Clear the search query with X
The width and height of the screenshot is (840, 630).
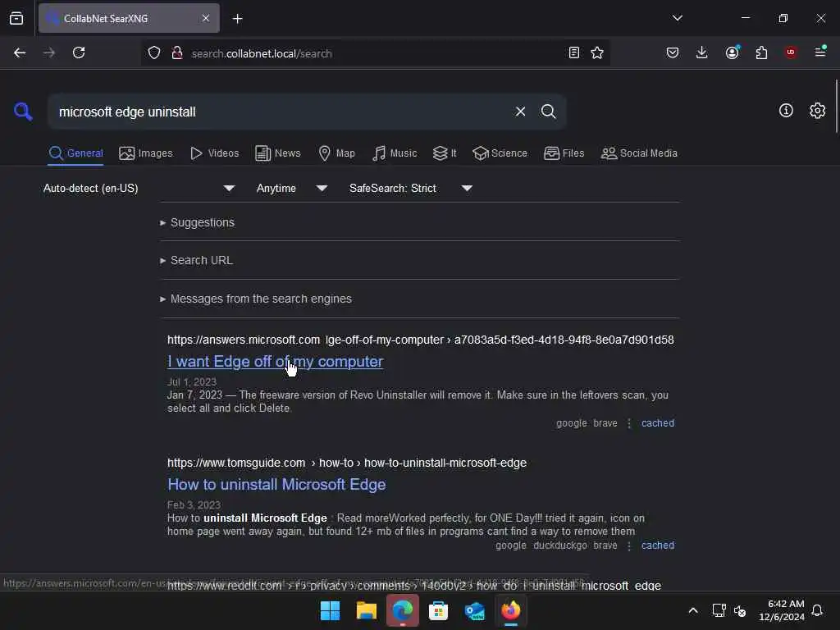520,112
